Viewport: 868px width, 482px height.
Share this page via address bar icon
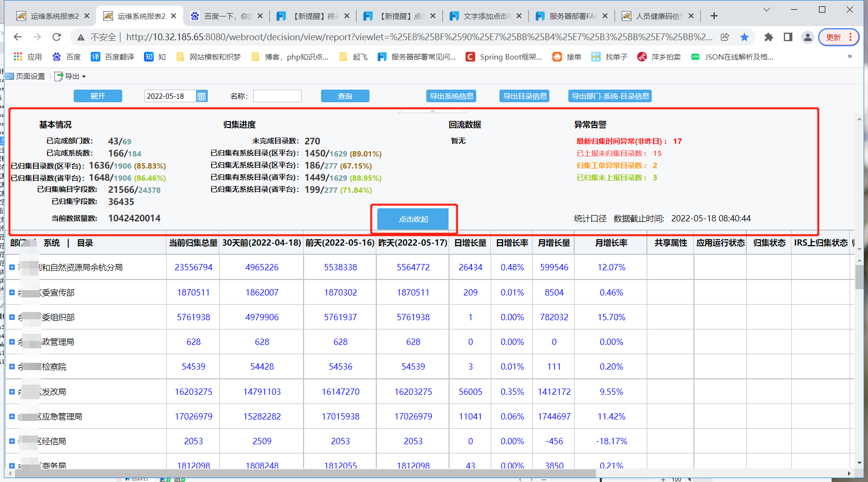point(725,37)
